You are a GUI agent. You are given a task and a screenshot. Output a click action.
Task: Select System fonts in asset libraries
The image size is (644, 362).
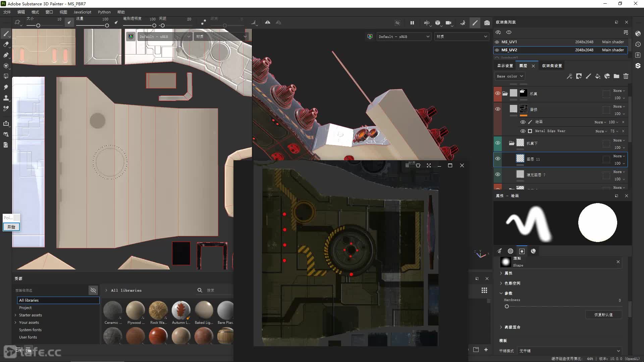click(30, 330)
